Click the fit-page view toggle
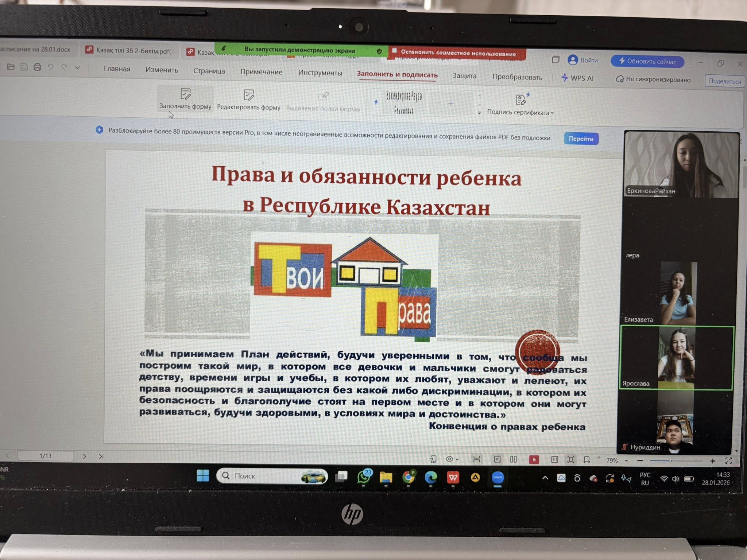Image resolution: width=747 pixels, height=560 pixels. point(571,460)
